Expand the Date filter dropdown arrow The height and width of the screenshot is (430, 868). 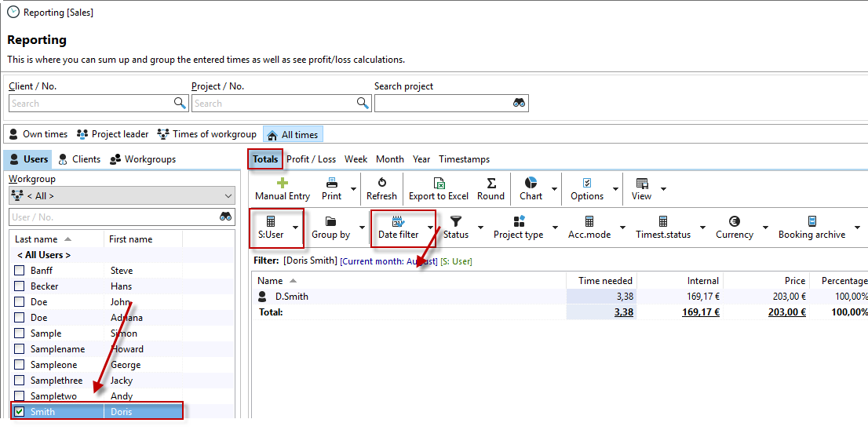(x=430, y=228)
